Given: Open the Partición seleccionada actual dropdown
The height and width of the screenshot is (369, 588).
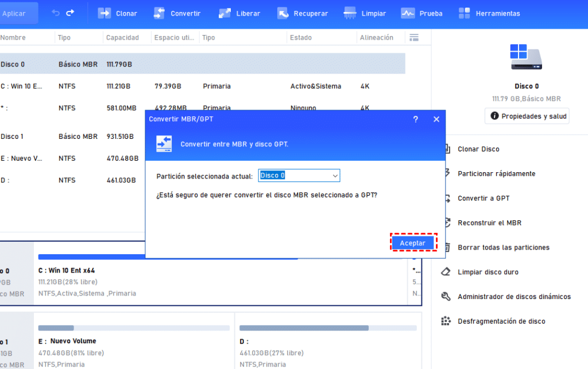Looking at the screenshot, I should point(299,176).
